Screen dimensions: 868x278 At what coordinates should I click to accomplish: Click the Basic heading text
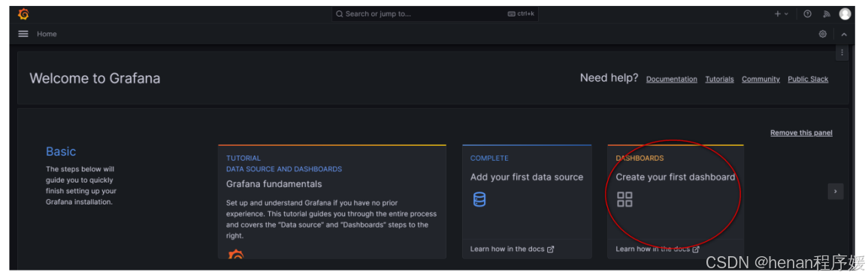pyautogui.click(x=61, y=151)
